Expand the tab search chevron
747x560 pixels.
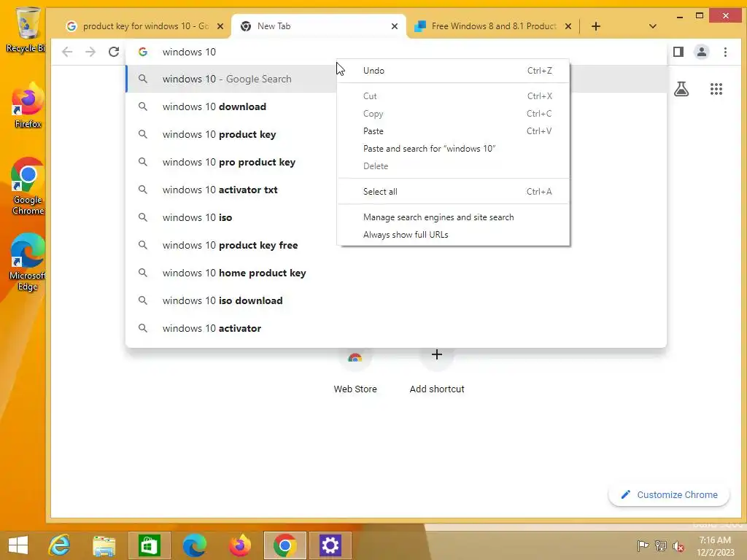(x=653, y=26)
